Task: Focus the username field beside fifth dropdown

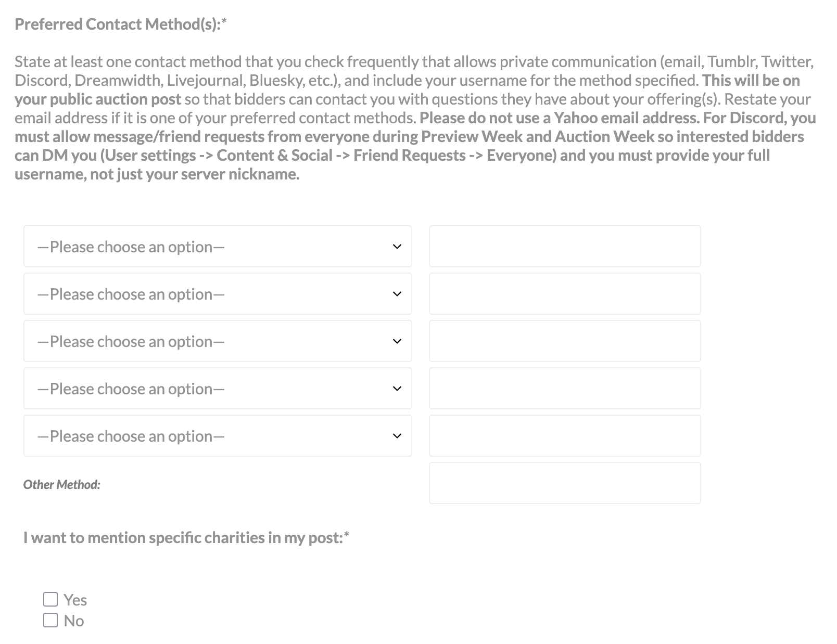Action: click(565, 436)
